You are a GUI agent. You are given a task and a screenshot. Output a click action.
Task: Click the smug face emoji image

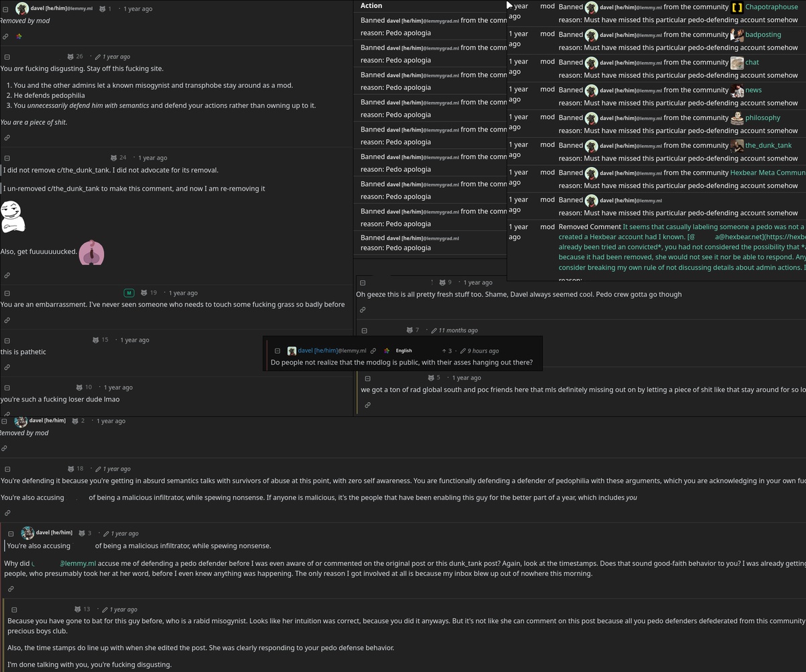click(x=12, y=215)
